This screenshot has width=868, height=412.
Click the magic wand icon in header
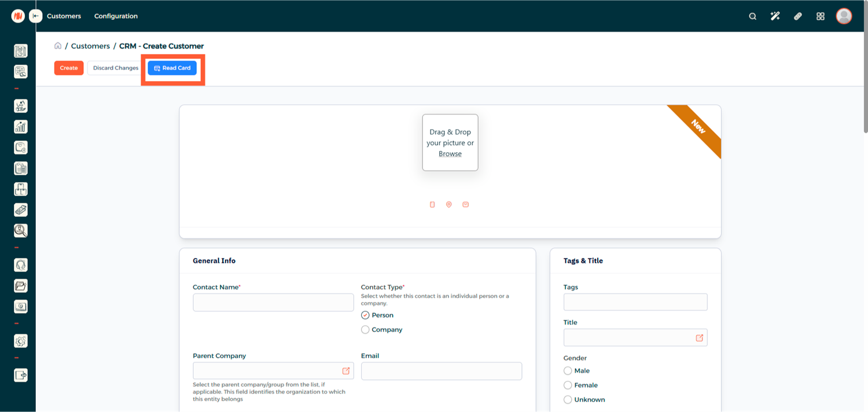coord(775,16)
